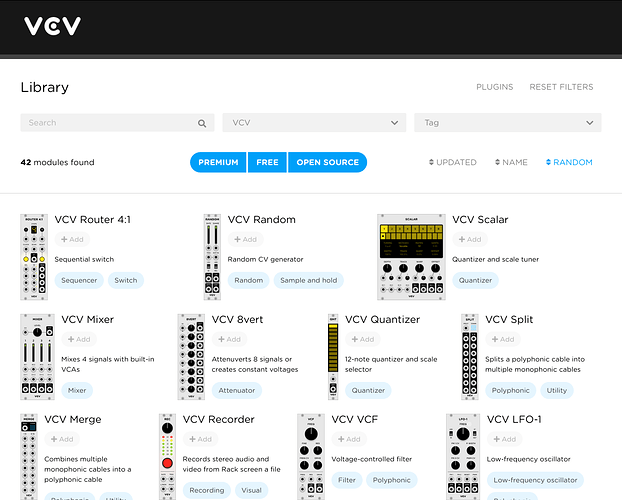622x500 pixels.
Task: Add VCV Random to library
Action: pyautogui.click(x=246, y=239)
